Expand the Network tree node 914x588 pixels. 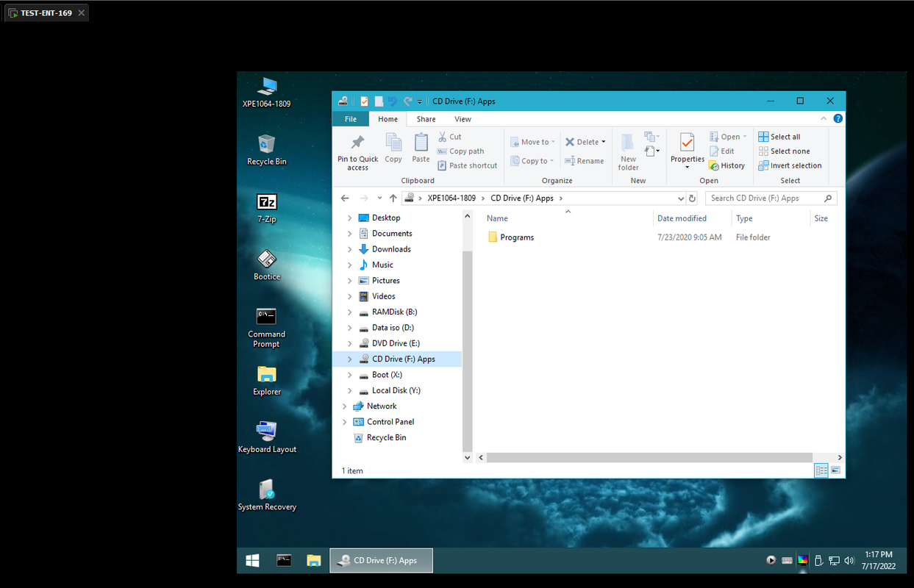(345, 406)
